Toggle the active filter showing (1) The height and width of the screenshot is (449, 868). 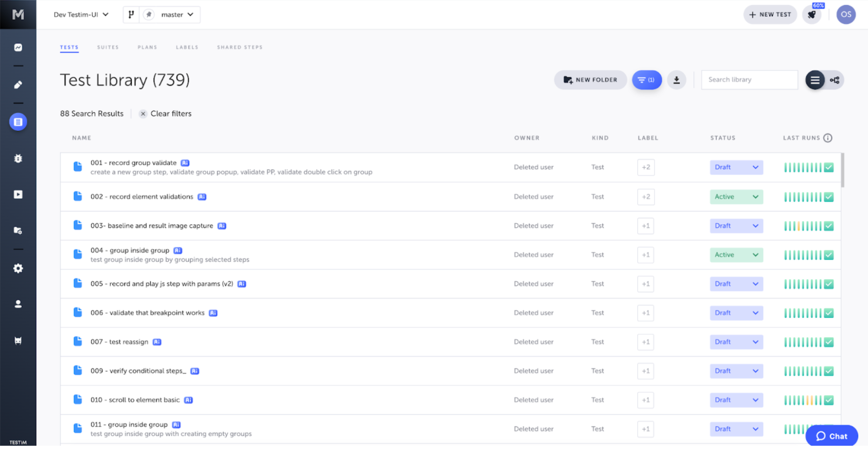[x=646, y=80]
